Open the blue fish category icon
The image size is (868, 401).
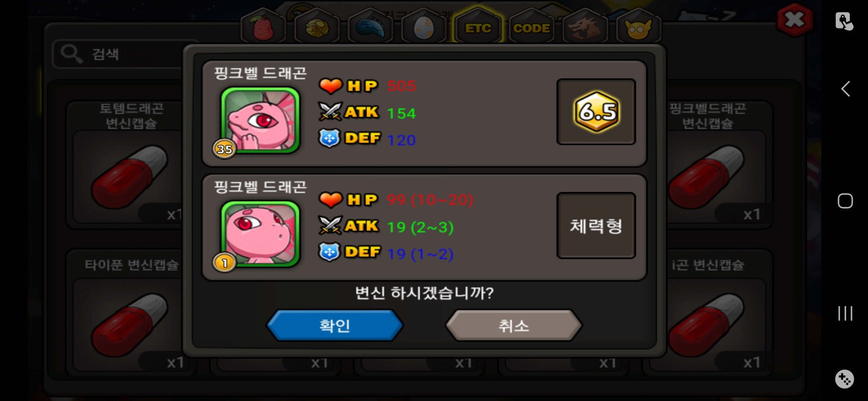tap(370, 26)
